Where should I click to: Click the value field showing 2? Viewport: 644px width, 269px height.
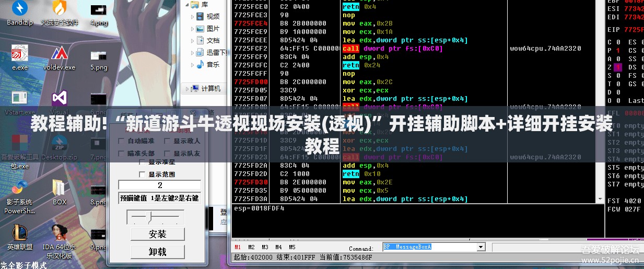160,185
